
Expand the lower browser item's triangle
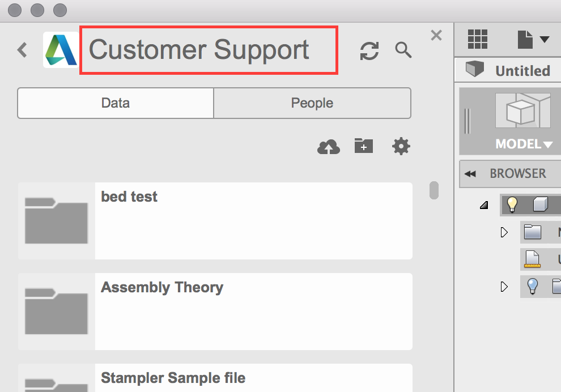pos(504,287)
